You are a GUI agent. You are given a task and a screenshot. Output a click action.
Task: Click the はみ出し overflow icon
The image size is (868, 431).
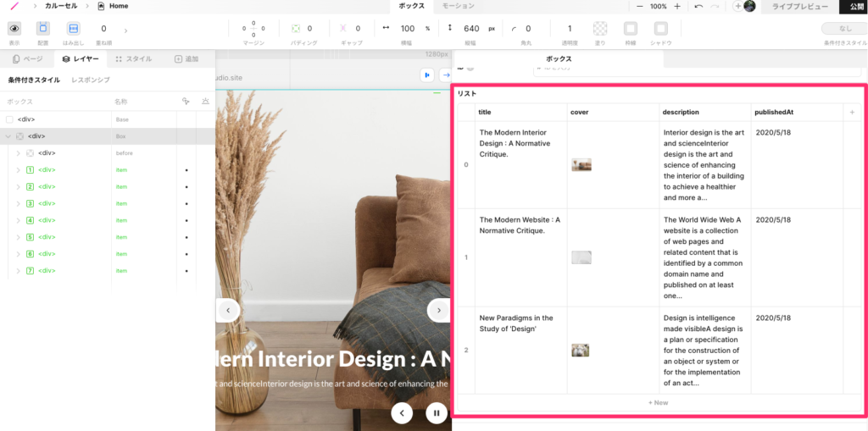pyautogui.click(x=74, y=29)
